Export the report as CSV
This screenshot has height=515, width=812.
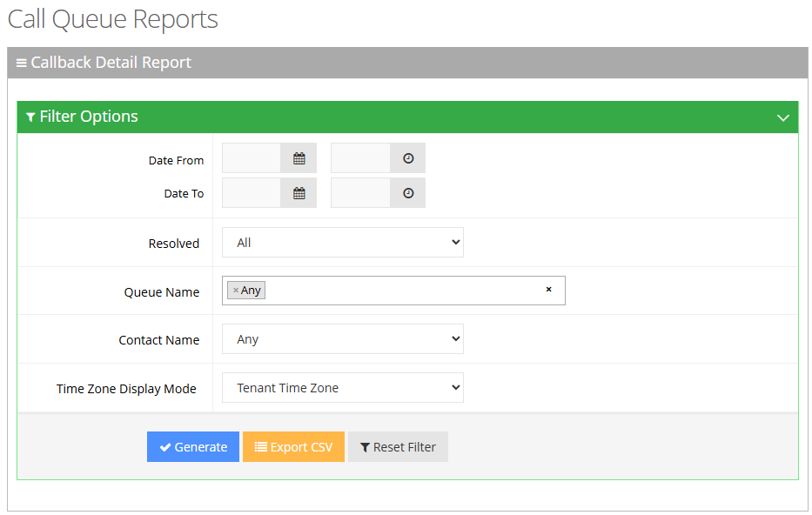[293, 447]
